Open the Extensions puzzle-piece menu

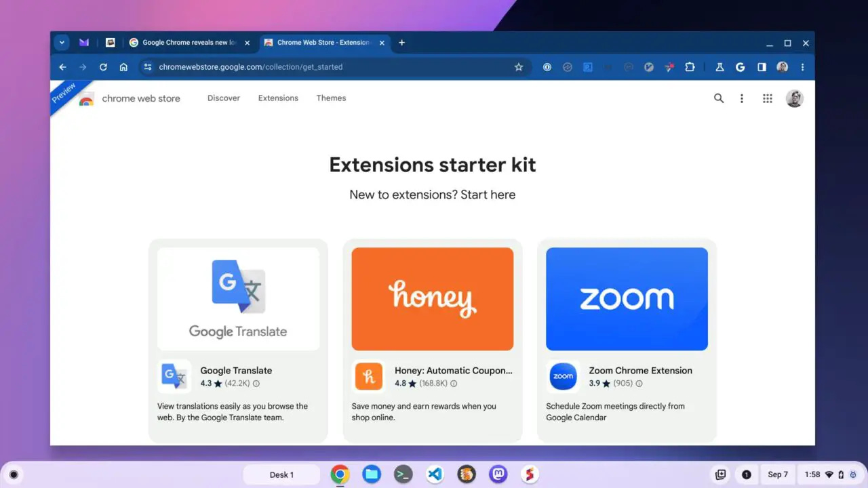[x=690, y=67]
